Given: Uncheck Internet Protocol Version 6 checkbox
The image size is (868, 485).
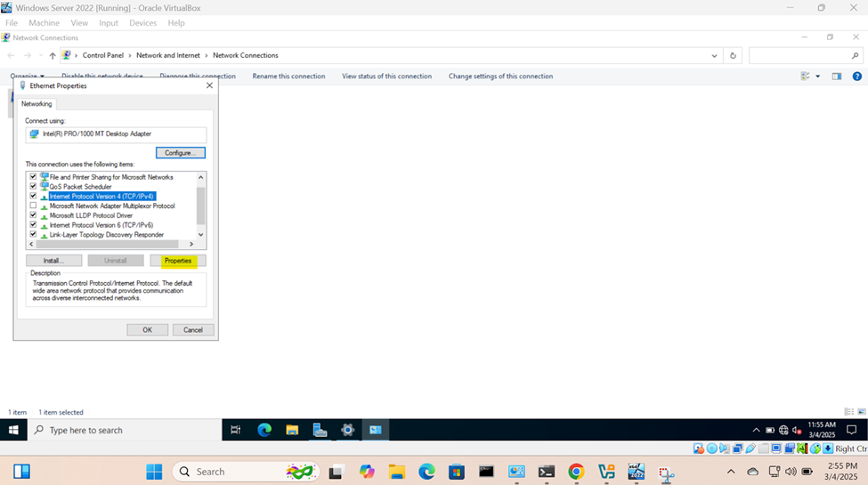Looking at the screenshot, I should tap(33, 225).
